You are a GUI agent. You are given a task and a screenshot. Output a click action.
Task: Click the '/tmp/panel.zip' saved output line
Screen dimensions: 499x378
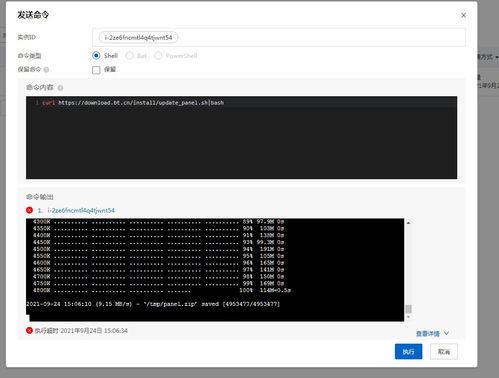click(x=153, y=304)
